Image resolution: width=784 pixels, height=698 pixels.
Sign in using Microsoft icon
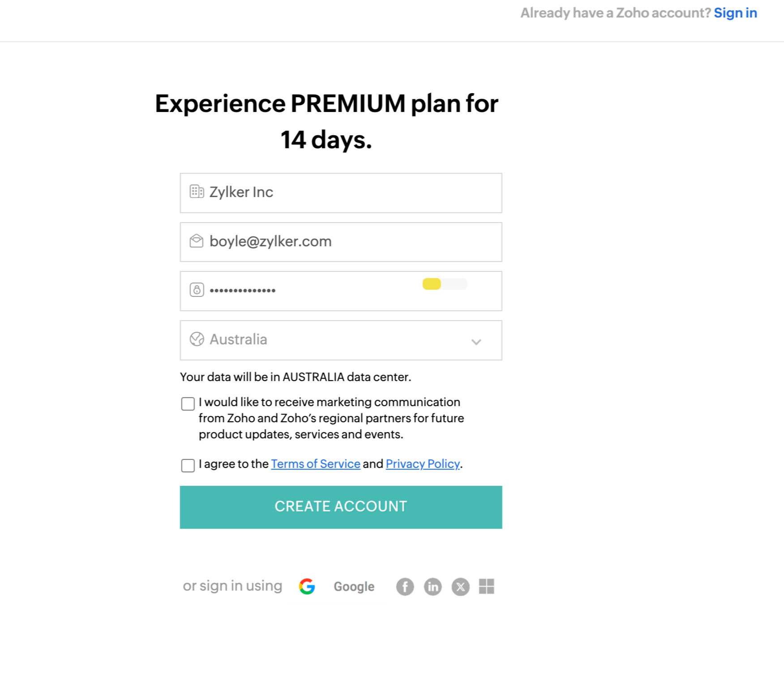point(487,587)
